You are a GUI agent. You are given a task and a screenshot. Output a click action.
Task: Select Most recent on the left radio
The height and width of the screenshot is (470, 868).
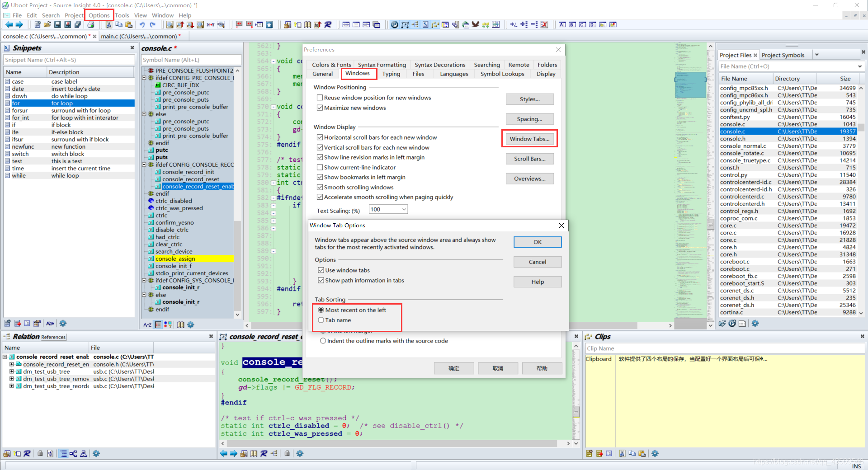(x=321, y=310)
